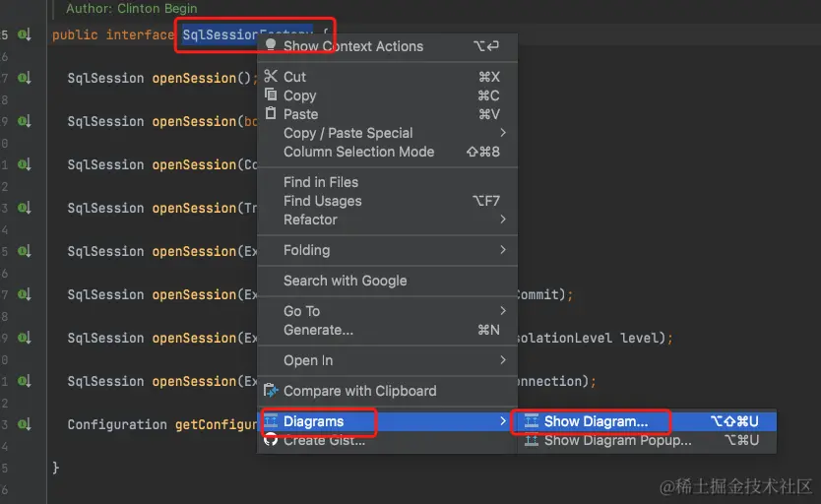Screen dimensions: 821x504
Task: Expand the Refactor submenu
Action: [388, 220]
